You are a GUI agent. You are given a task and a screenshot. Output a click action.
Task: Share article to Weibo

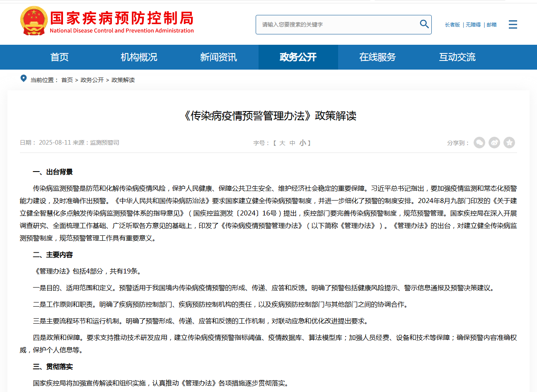(x=494, y=143)
